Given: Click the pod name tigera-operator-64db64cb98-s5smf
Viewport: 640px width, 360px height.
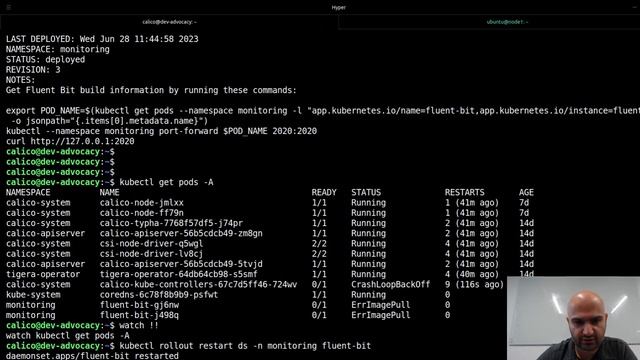Looking at the screenshot, I should [x=178, y=274].
